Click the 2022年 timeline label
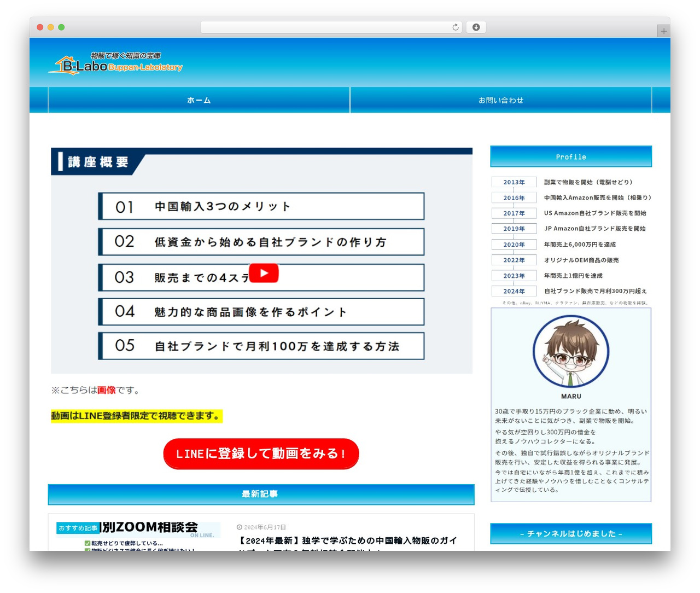The width and height of the screenshot is (700, 593). [x=514, y=260]
